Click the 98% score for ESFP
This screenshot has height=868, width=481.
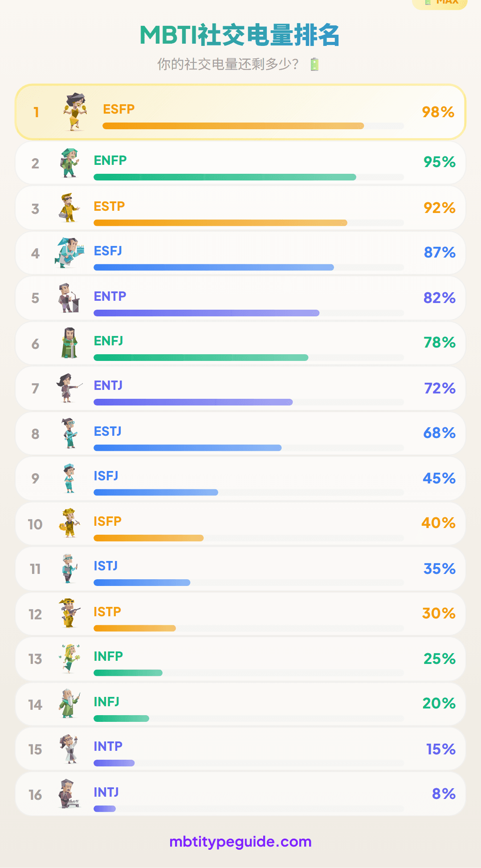(438, 112)
